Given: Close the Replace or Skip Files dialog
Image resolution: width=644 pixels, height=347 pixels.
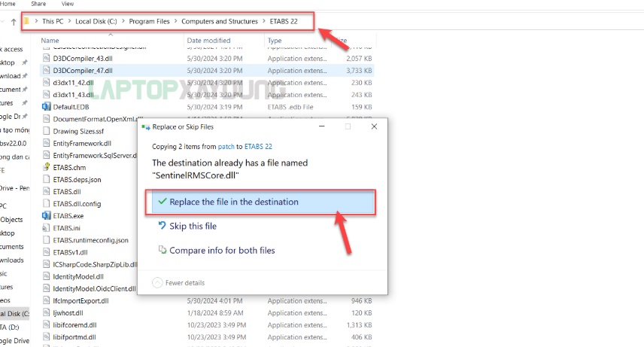Looking at the screenshot, I should [x=374, y=126].
